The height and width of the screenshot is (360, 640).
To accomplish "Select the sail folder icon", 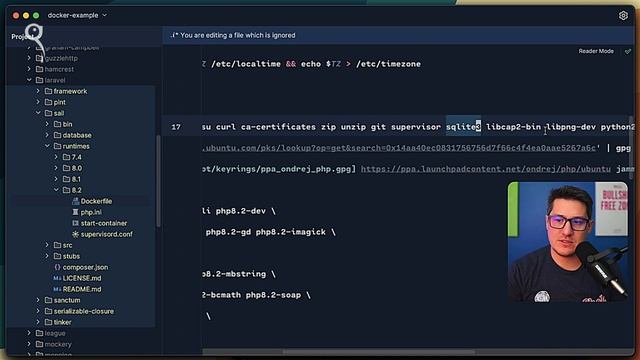I will tap(48, 113).
